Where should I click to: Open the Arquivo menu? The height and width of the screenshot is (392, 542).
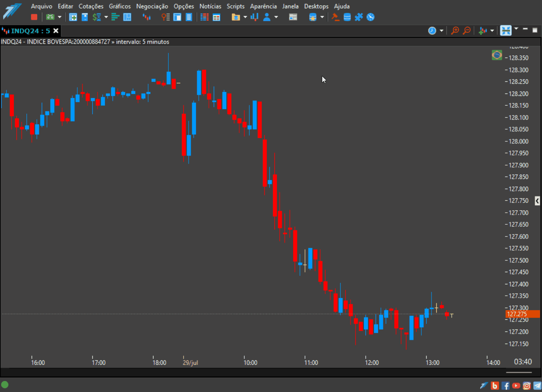[x=42, y=6]
